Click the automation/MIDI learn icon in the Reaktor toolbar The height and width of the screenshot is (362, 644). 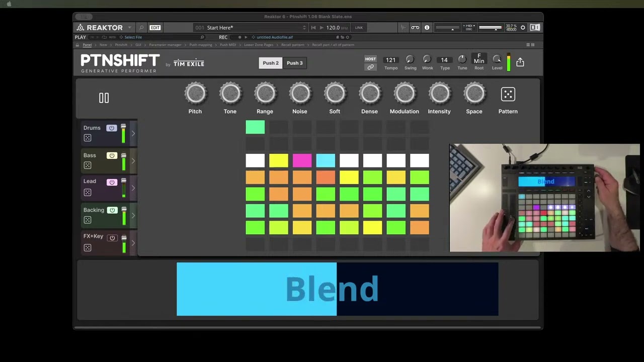tap(403, 28)
